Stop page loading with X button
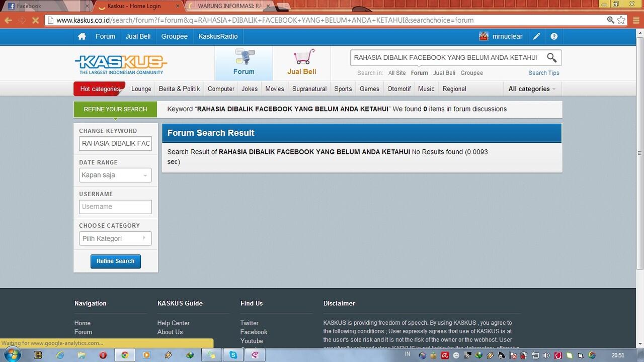The width and height of the screenshot is (644, 362). coord(35,20)
